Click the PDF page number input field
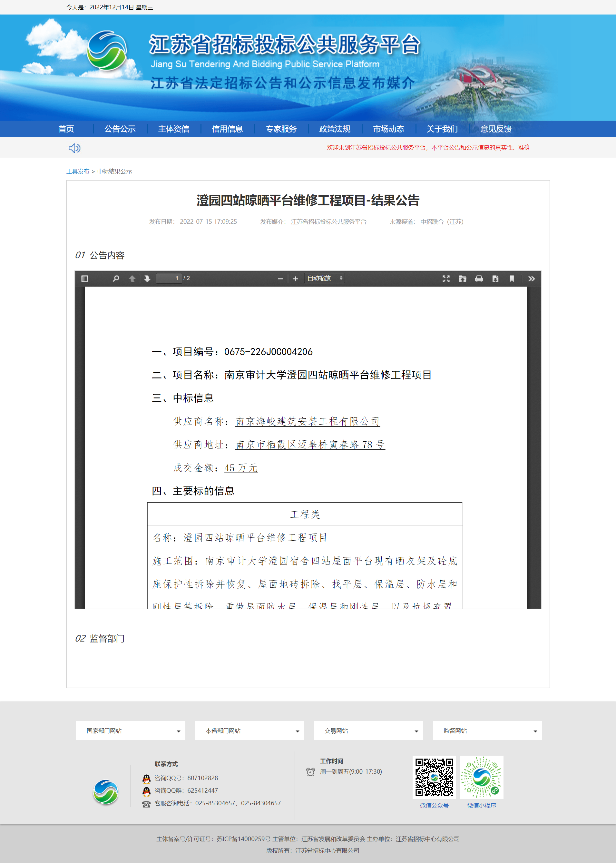This screenshot has width=616, height=863. click(x=169, y=279)
